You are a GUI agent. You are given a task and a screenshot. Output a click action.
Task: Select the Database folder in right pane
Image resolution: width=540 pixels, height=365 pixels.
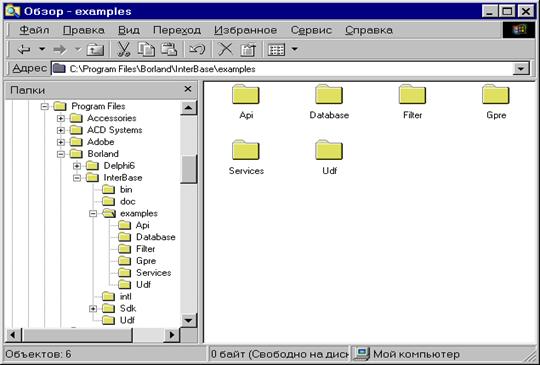pos(329,102)
